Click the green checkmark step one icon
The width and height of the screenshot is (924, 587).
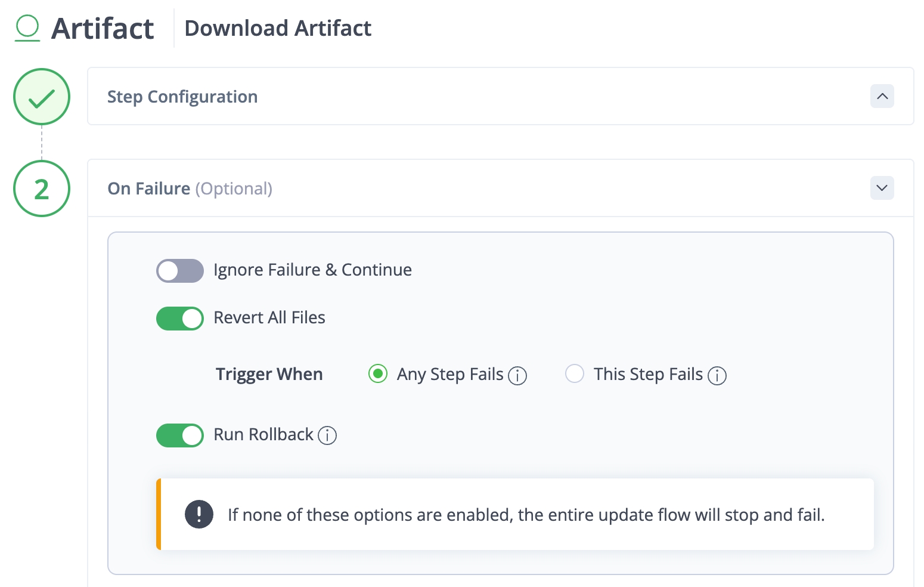[42, 97]
